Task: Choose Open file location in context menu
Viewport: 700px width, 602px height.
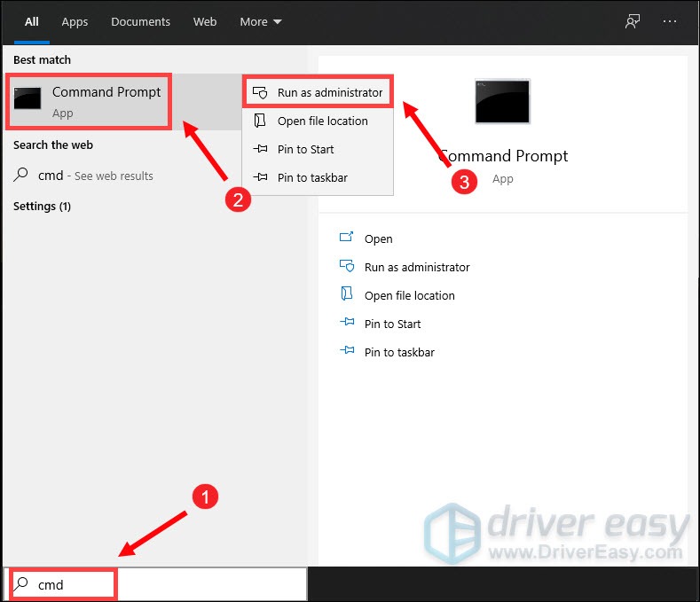Action: (318, 121)
